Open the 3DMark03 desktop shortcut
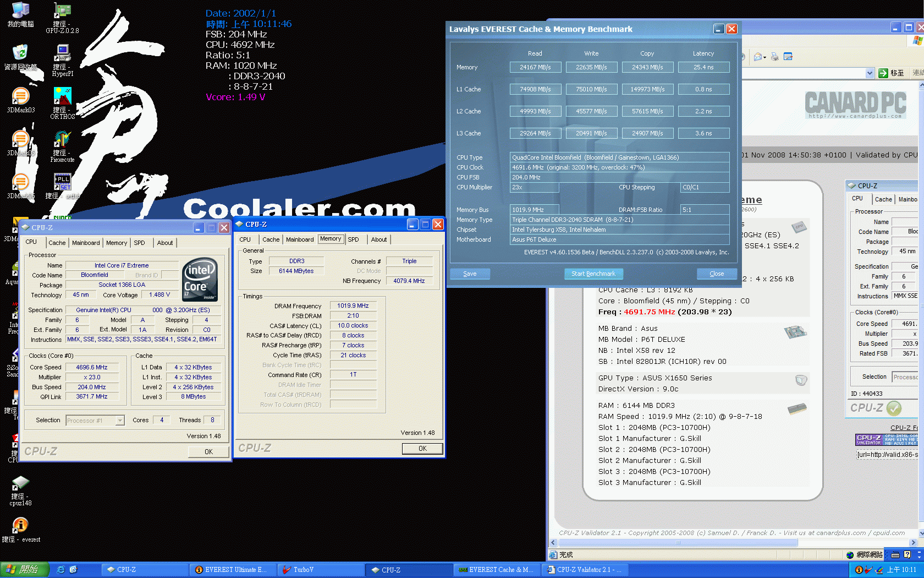Screen dimensions: 924x578 [20, 100]
